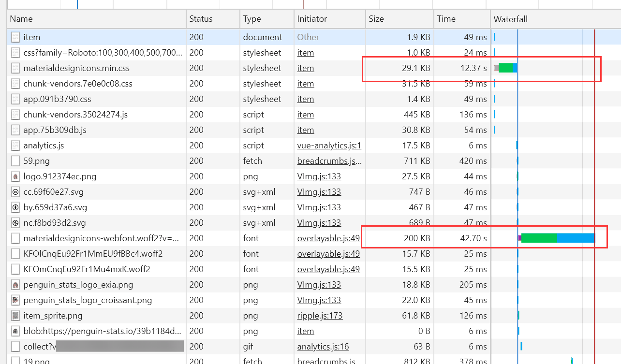Click the CC badge icon beside cc.69f60e27.svg
Screen dimensions: 621x364
pos(15,191)
